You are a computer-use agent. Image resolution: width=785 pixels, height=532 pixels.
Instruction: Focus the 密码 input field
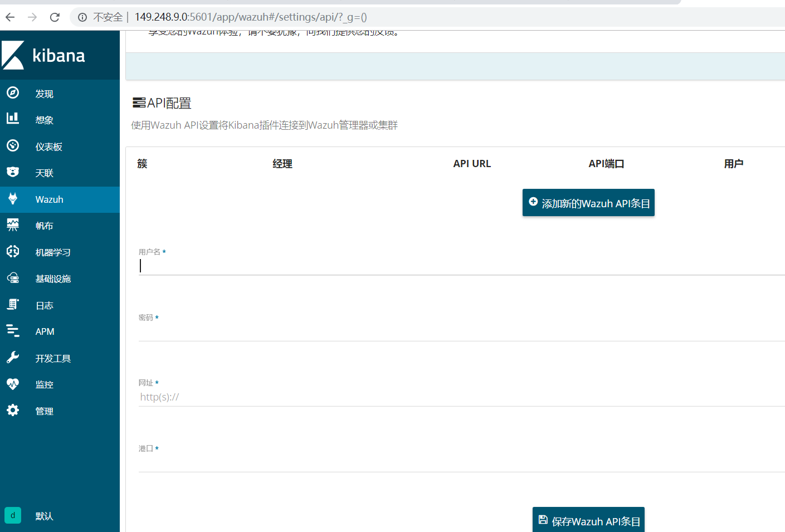click(x=462, y=332)
